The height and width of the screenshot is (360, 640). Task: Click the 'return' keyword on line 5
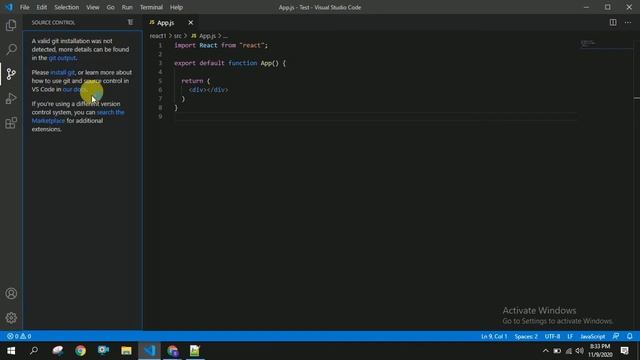click(x=192, y=81)
